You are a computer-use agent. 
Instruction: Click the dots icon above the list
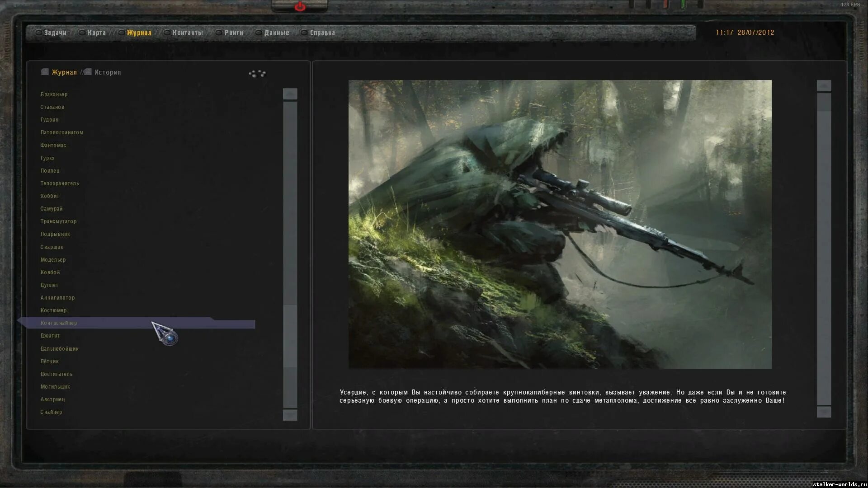pyautogui.click(x=257, y=73)
